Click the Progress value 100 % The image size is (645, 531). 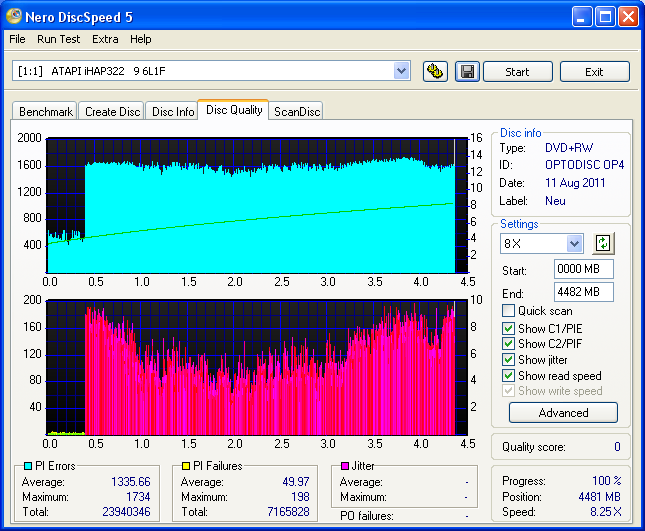[x=607, y=480]
